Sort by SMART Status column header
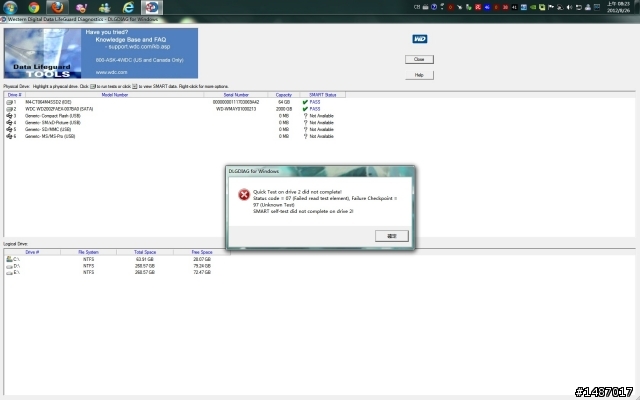640x400 pixels. pyautogui.click(x=322, y=95)
